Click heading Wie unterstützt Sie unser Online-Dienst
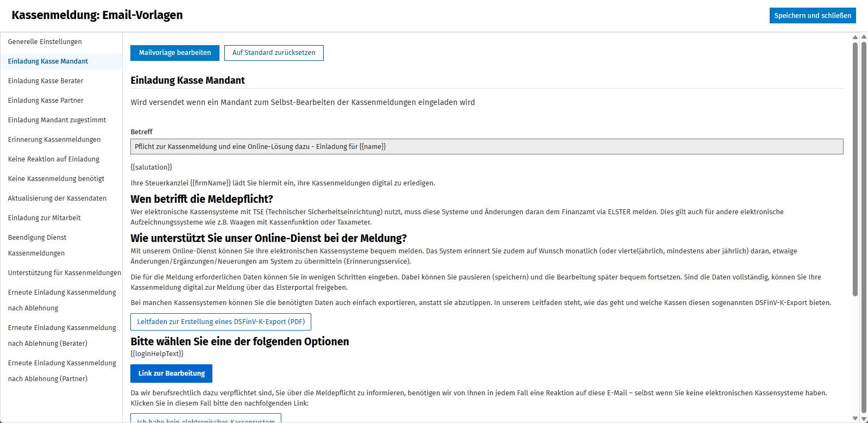 pos(268,238)
